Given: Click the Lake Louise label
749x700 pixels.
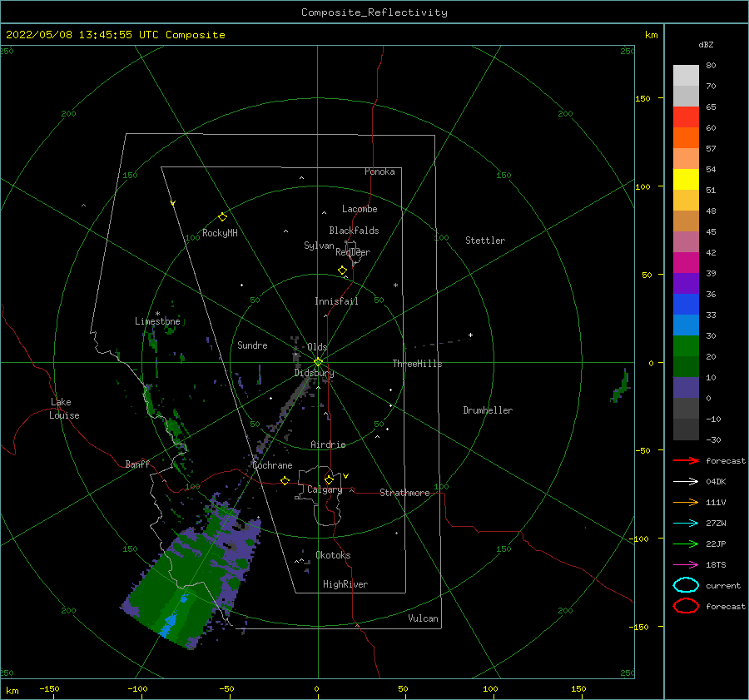Looking at the screenshot, I should tap(64, 409).
